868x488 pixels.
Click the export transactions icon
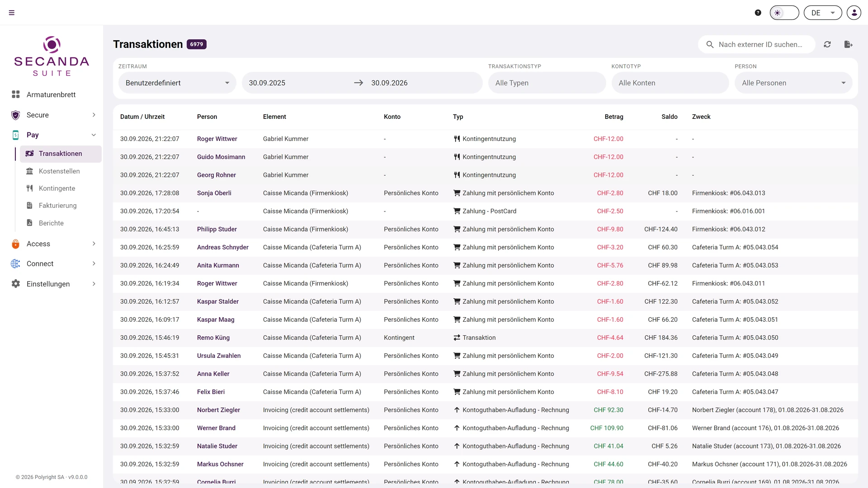click(849, 44)
